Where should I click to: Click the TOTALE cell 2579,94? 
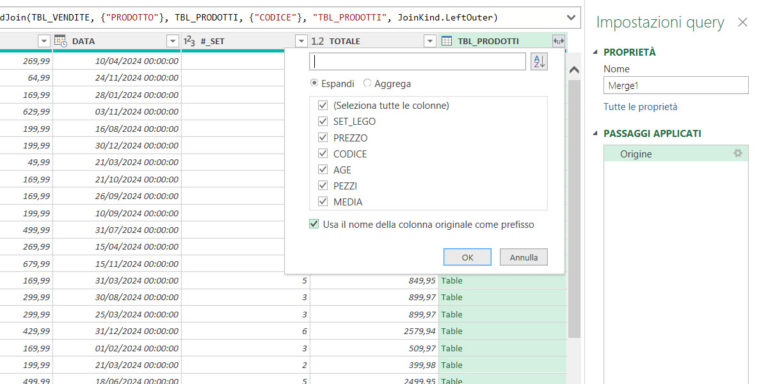coord(373,331)
